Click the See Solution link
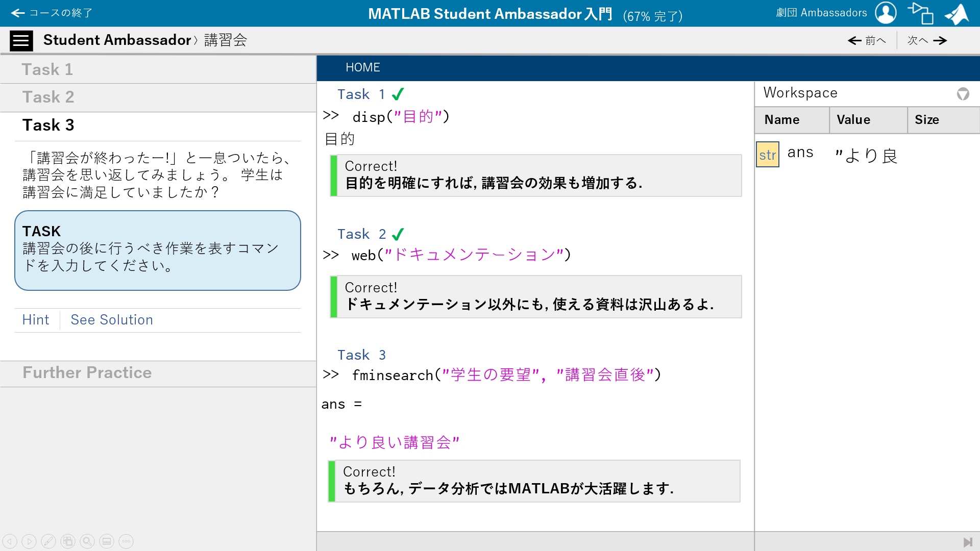 tap(112, 320)
